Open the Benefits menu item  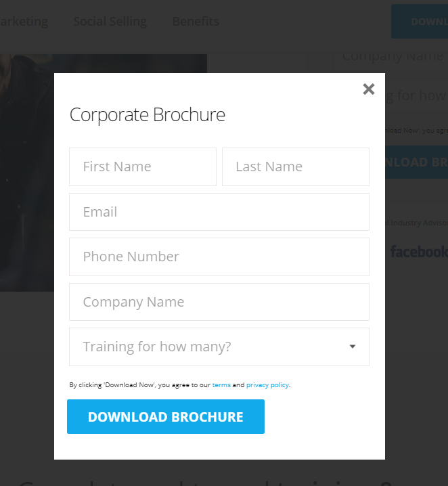pyautogui.click(x=196, y=22)
